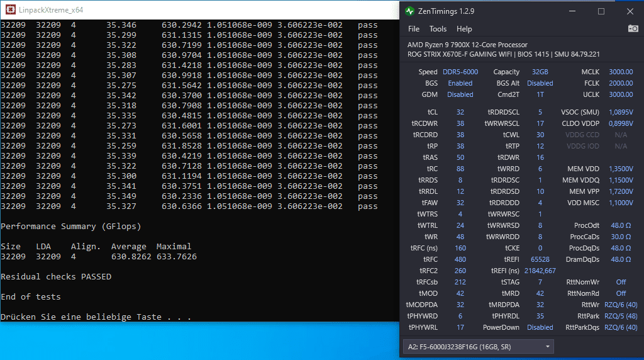Click the Cmd2T 1T value

point(540,94)
